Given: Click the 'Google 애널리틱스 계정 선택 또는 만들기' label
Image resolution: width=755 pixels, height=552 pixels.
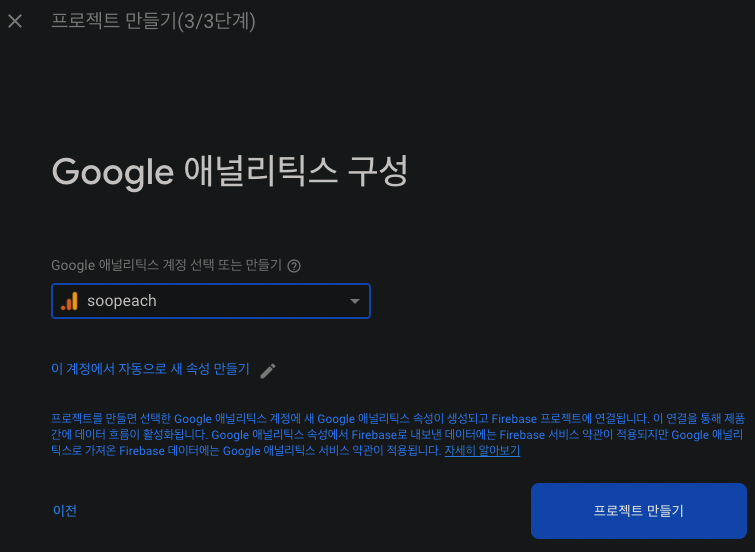Looking at the screenshot, I should pos(166,265).
